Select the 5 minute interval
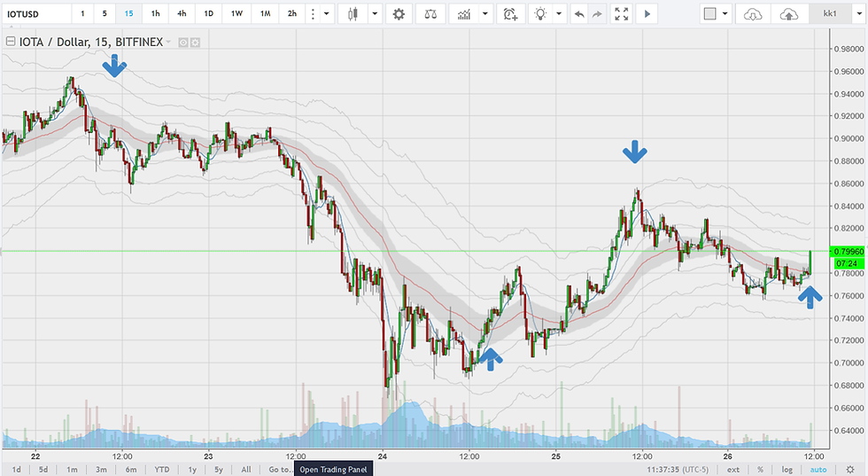This screenshot has width=868, height=476. pyautogui.click(x=105, y=14)
